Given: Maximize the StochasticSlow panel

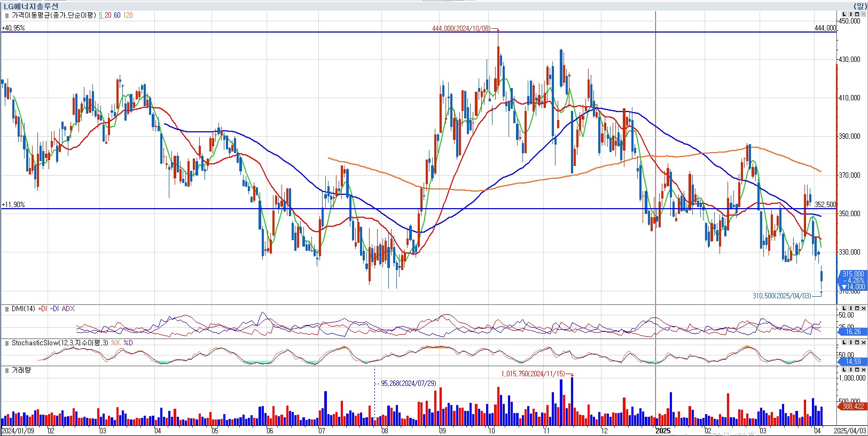Looking at the screenshot, I should [x=857, y=343].
